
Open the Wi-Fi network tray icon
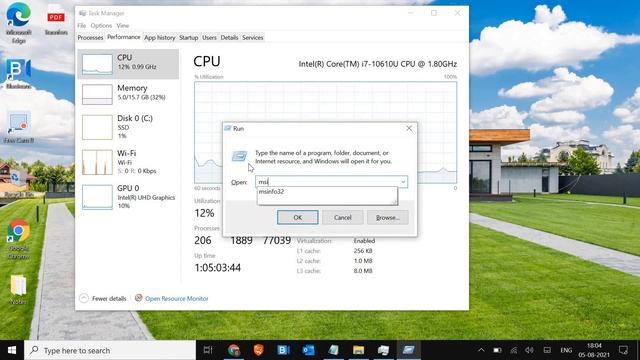coord(513,350)
